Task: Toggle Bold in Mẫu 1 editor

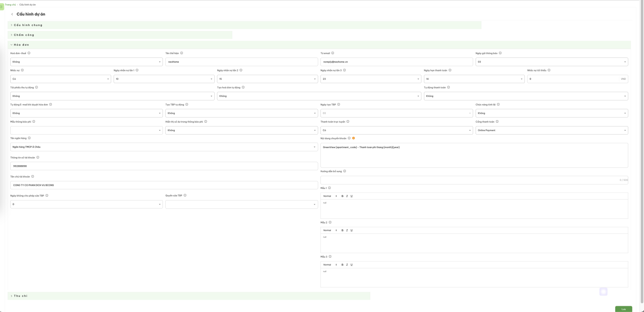Action: [x=342, y=196]
